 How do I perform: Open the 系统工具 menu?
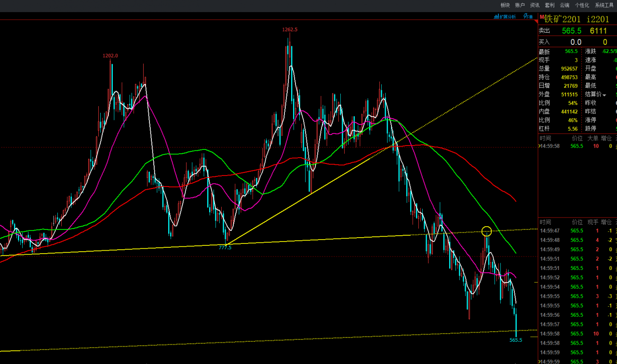pyautogui.click(x=604, y=5)
